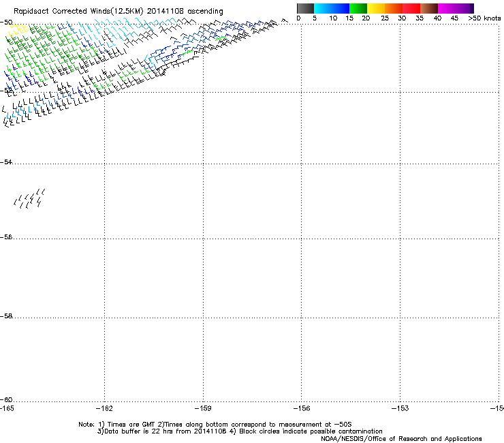
Task: Click the gray 0-5 knots color swatch
Action: point(305,8)
